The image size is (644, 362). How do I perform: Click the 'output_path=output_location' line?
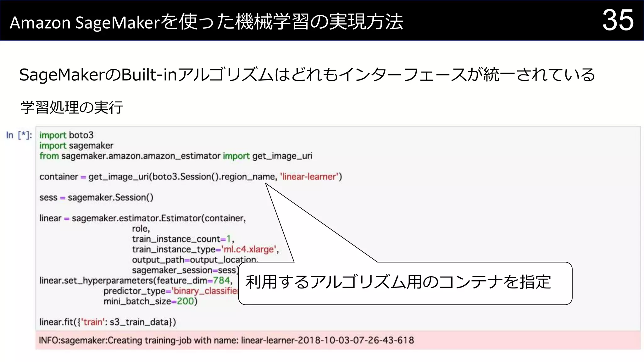pyautogui.click(x=195, y=260)
